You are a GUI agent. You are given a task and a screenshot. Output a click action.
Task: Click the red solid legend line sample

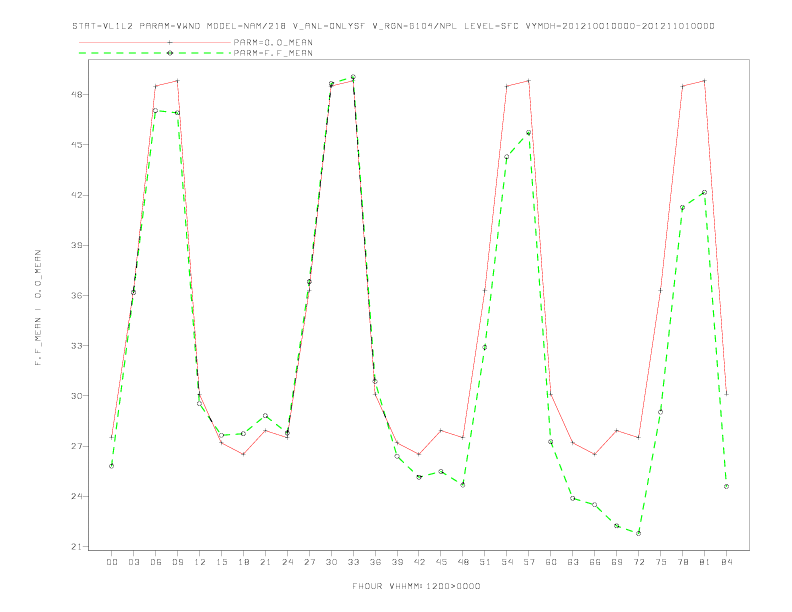pyautogui.click(x=155, y=42)
